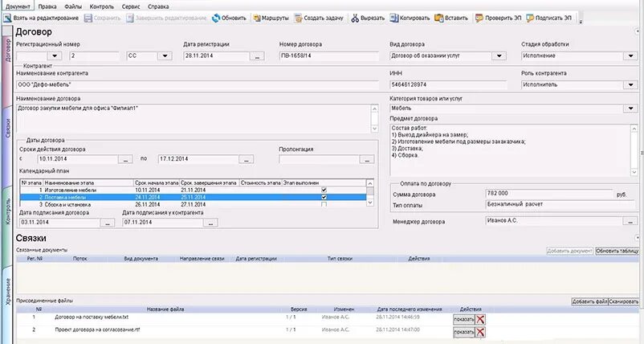The width and height of the screenshot is (644, 344).
Task: Open picker button for Пролонгация field
Action: click(x=367, y=159)
